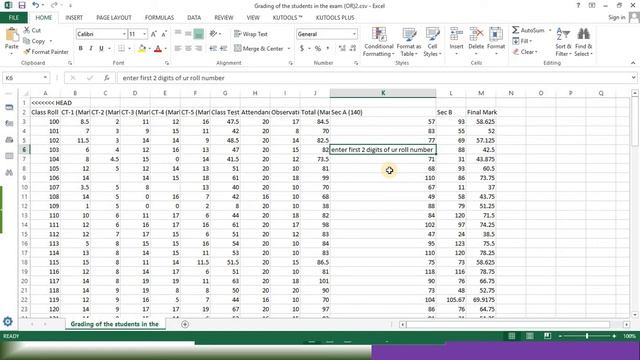The width and height of the screenshot is (640, 360).
Task: Open the borders dropdown arrow
Action: [129, 49]
